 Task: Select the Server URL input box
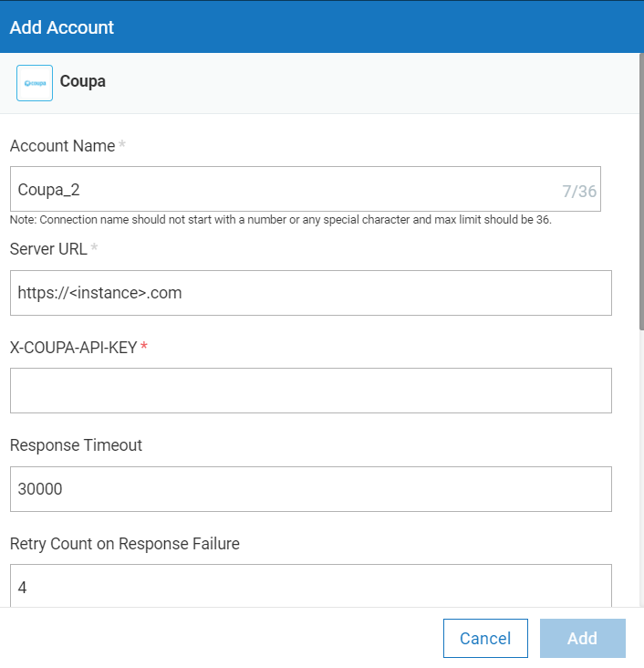click(311, 293)
